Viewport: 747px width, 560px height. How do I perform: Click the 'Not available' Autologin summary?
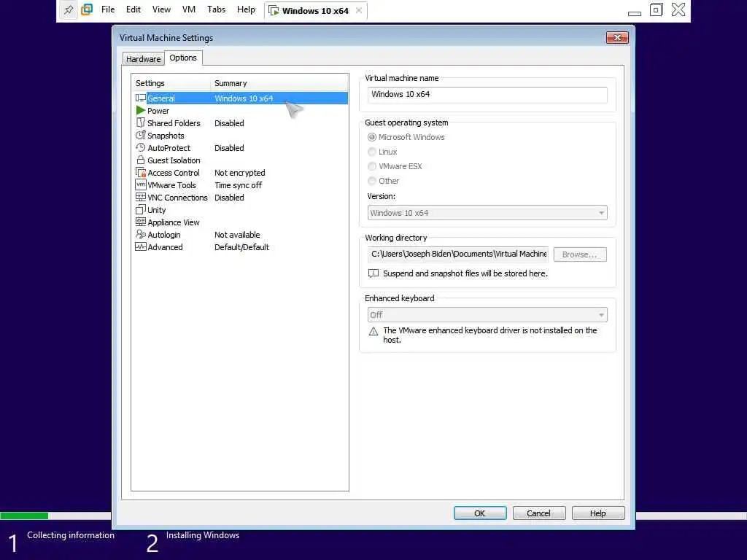click(237, 235)
